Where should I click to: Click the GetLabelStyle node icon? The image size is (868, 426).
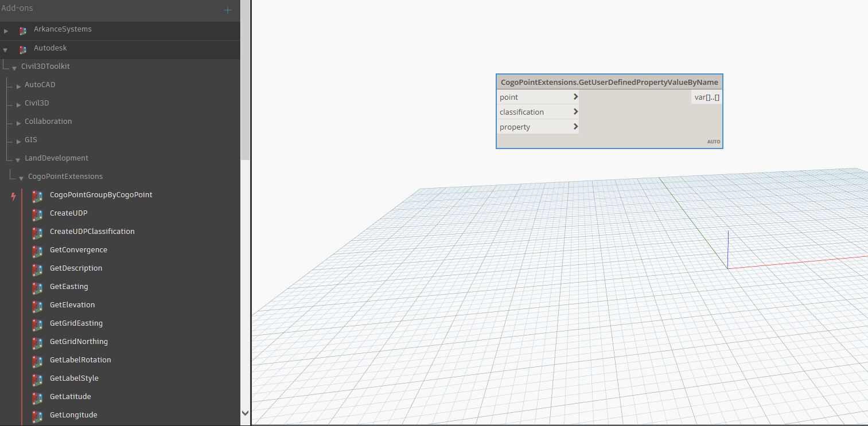37,379
